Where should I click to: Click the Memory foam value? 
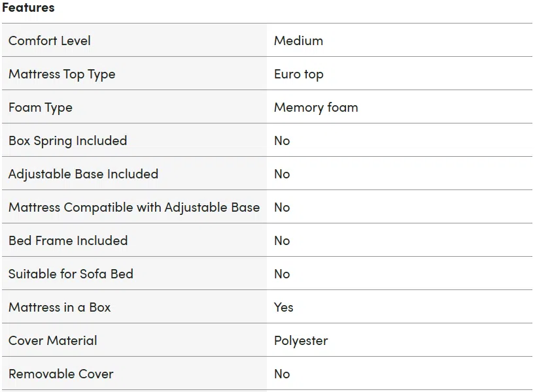pyautogui.click(x=317, y=108)
